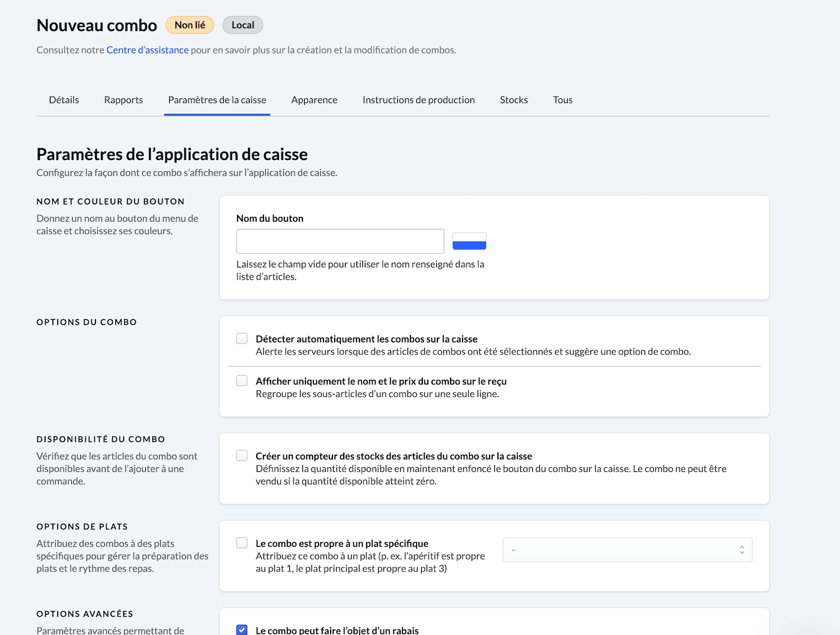Viewport: 840px width, 635px height.
Task: Open the plat spécifique dropdown
Action: 628,550
